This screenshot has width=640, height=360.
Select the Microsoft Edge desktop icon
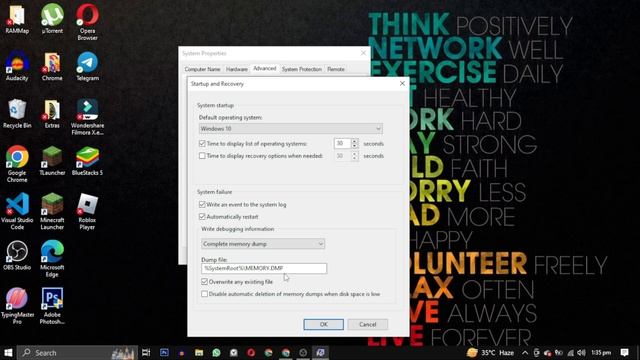(52, 259)
